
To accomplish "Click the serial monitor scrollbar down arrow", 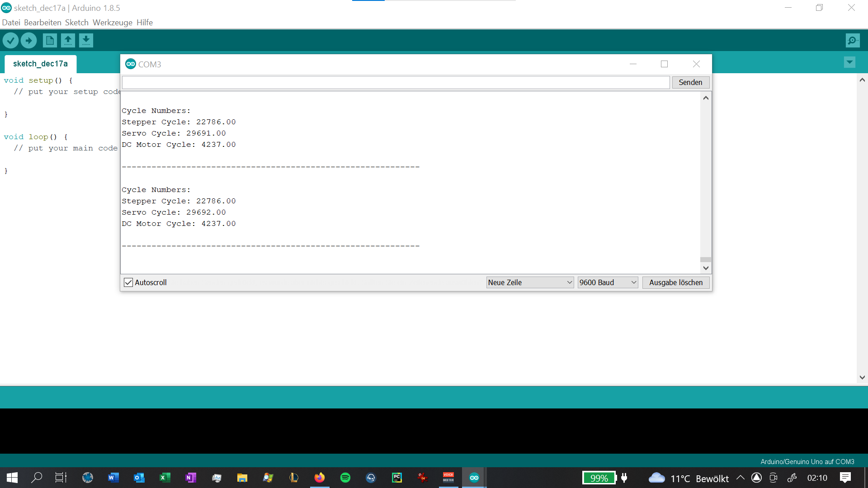I will 706,268.
